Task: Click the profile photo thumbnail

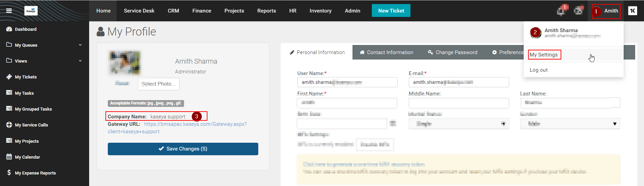Action: coord(125,63)
